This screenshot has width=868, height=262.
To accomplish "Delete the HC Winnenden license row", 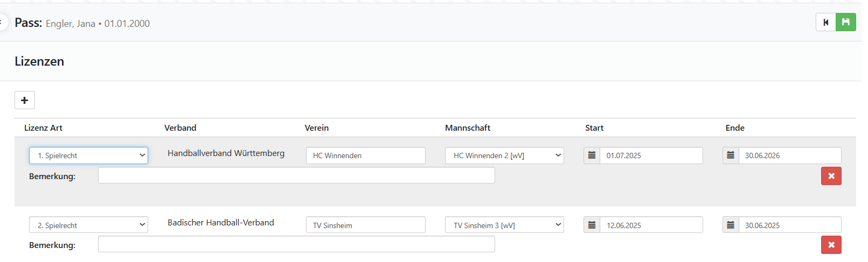I will point(831,176).
